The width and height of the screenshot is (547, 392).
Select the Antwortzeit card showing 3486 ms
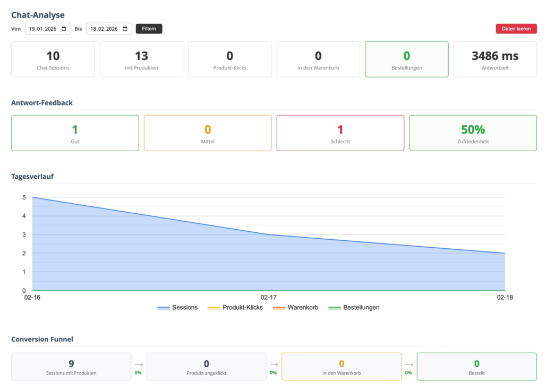[495, 59]
